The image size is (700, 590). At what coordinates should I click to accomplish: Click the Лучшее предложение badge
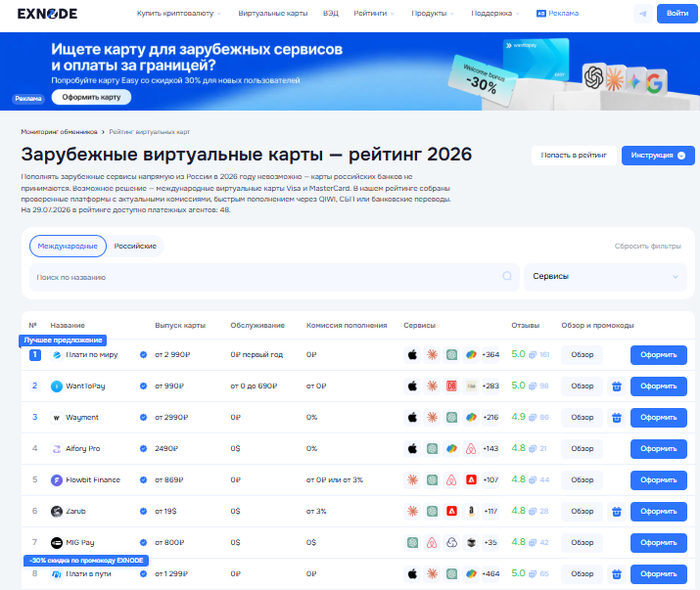point(63,341)
